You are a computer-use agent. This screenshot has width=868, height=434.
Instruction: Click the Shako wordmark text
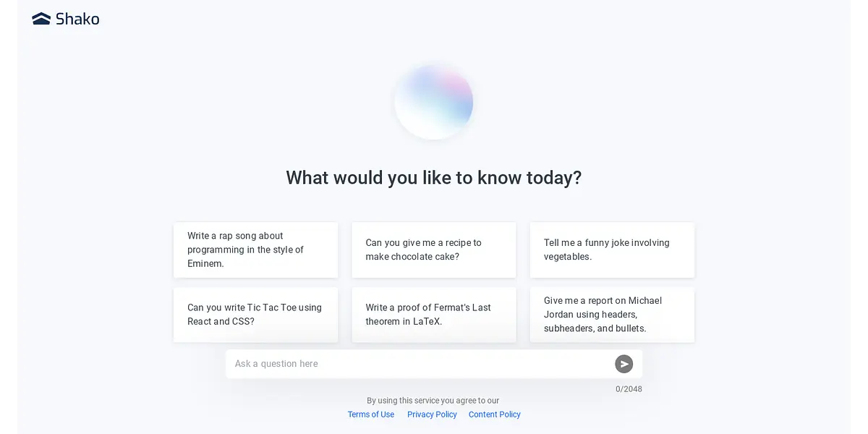[77, 20]
